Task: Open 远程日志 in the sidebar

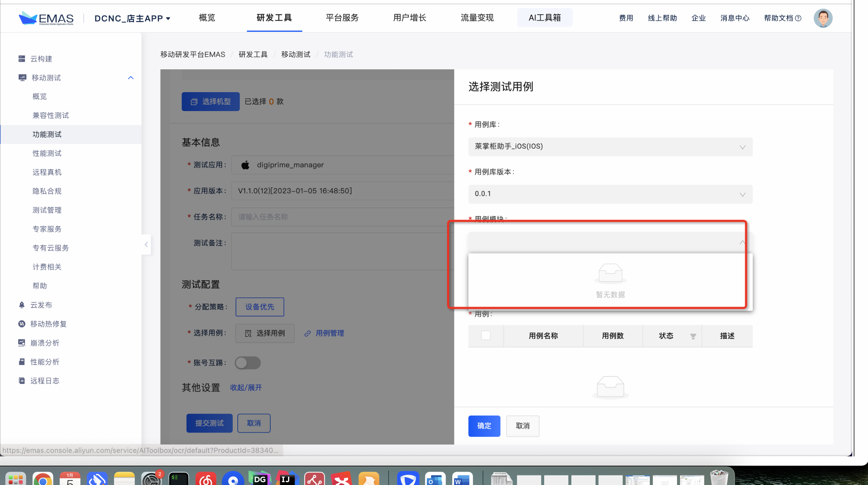Action: coord(45,380)
